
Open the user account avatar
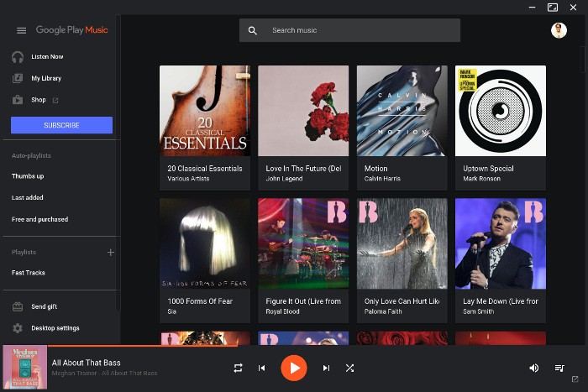559,30
